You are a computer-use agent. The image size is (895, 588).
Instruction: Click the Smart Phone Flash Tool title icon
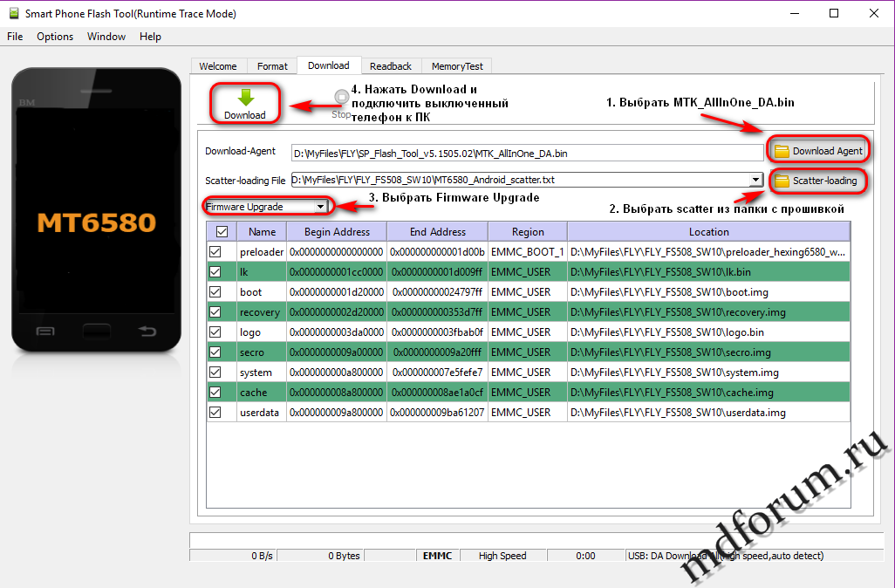tap(12, 13)
